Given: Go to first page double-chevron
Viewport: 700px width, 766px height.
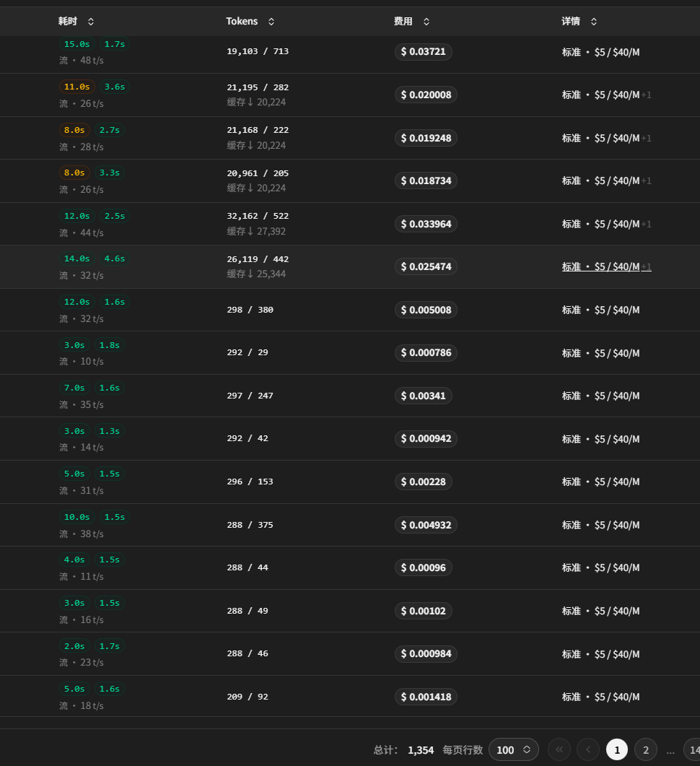Looking at the screenshot, I should (559, 749).
